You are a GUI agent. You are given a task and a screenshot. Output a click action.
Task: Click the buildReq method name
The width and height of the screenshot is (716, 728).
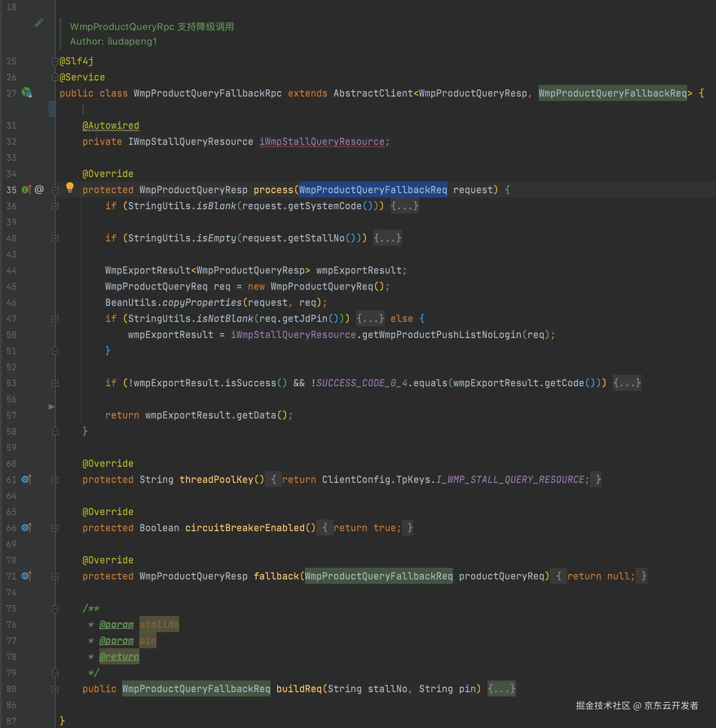pyautogui.click(x=299, y=688)
